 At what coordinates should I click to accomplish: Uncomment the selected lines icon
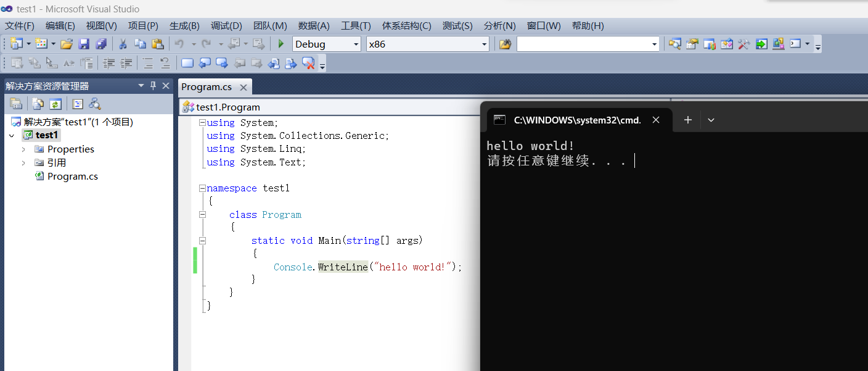tap(165, 63)
